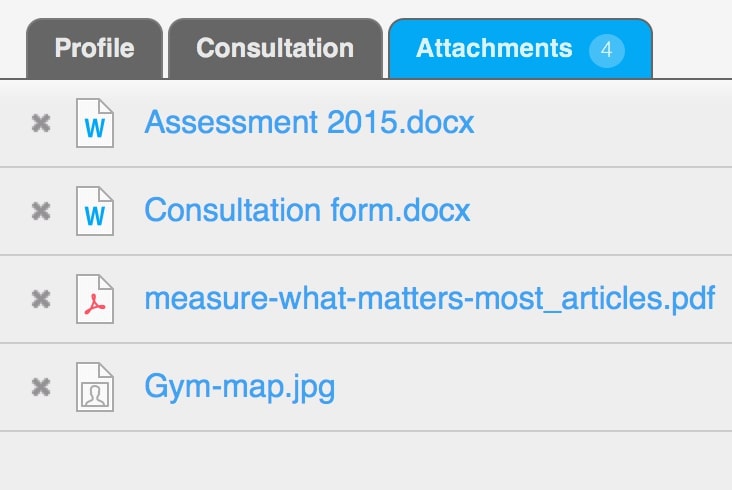Click the attachment count badge showing 4
The height and width of the screenshot is (490, 732).
pyautogui.click(x=607, y=49)
